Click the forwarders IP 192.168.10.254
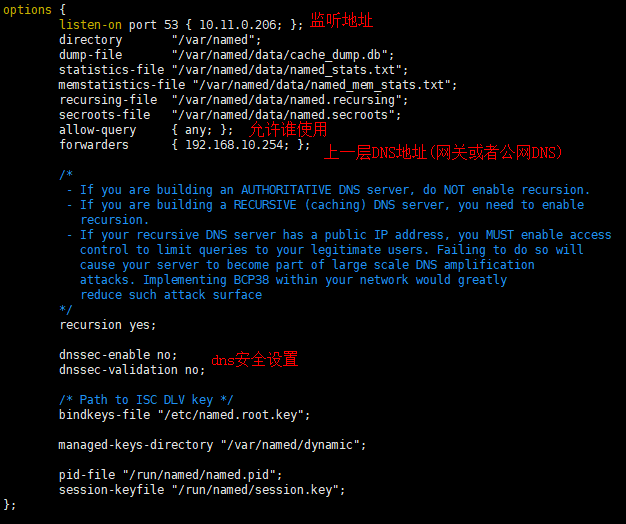The image size is (626, 524). coord(234,144)
